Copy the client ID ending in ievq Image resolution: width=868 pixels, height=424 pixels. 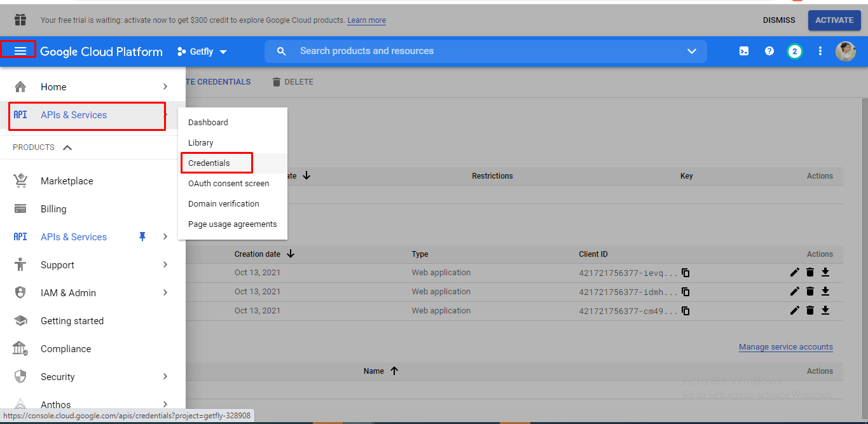tap(685, 273)
